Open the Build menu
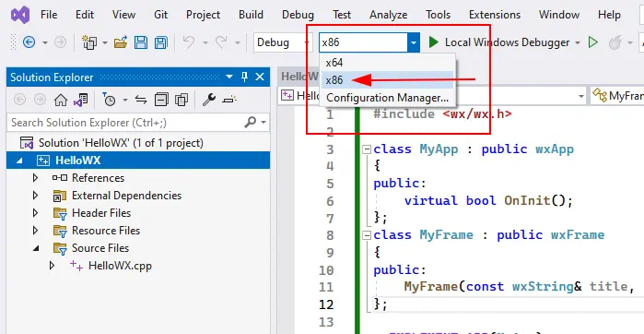The image size is (644, 334). pos(251,15)
